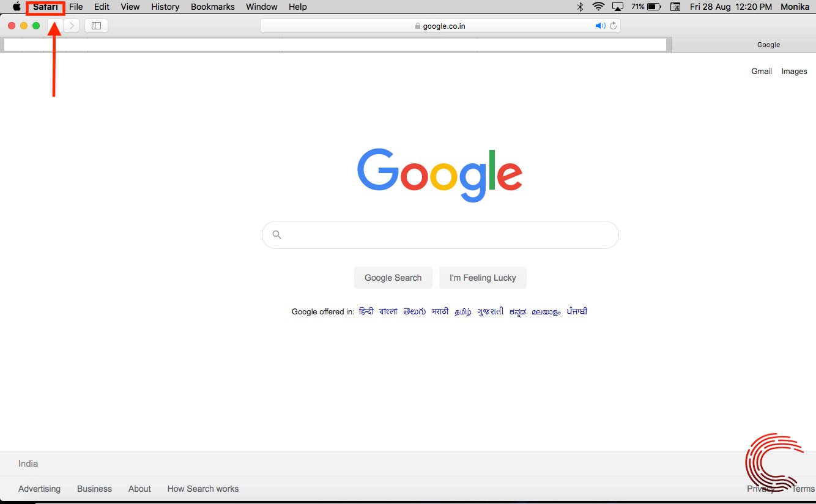Click the Wi-Fi status icon

598,7
